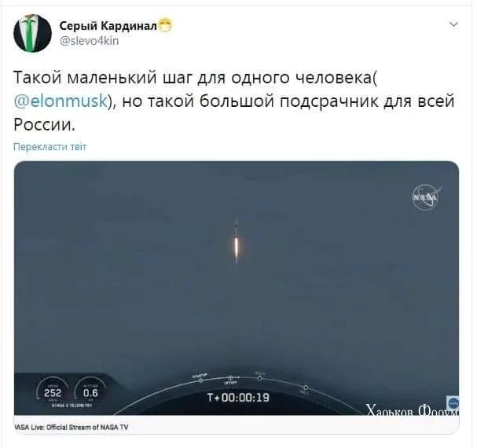Screen dimensions: 477x448
Task: Open Серый Кардинал profile name
Action: pos(108,26)
